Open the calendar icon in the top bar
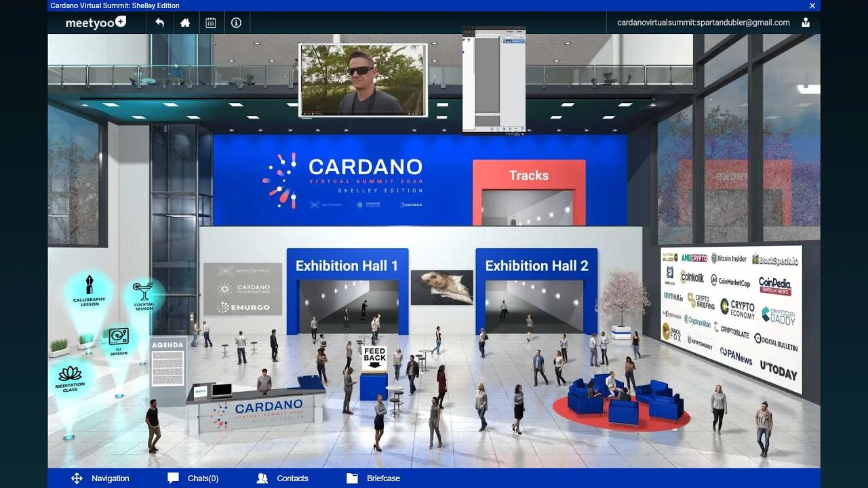 pyautogui.click(x=211, y=22)
